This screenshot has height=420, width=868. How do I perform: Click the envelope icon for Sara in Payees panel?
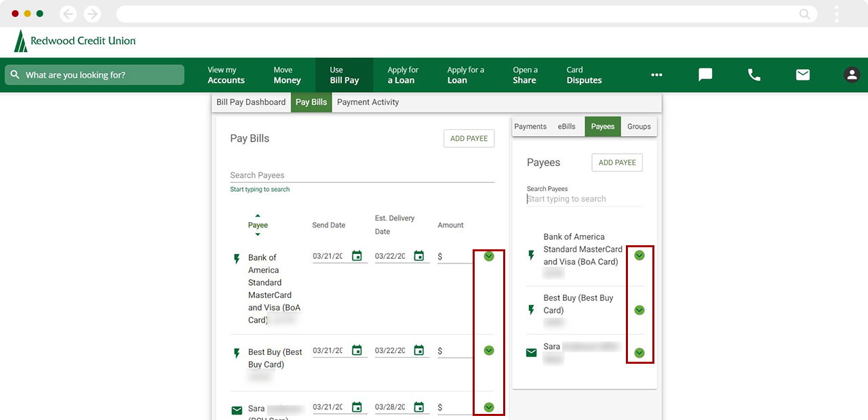coord(532,353)
